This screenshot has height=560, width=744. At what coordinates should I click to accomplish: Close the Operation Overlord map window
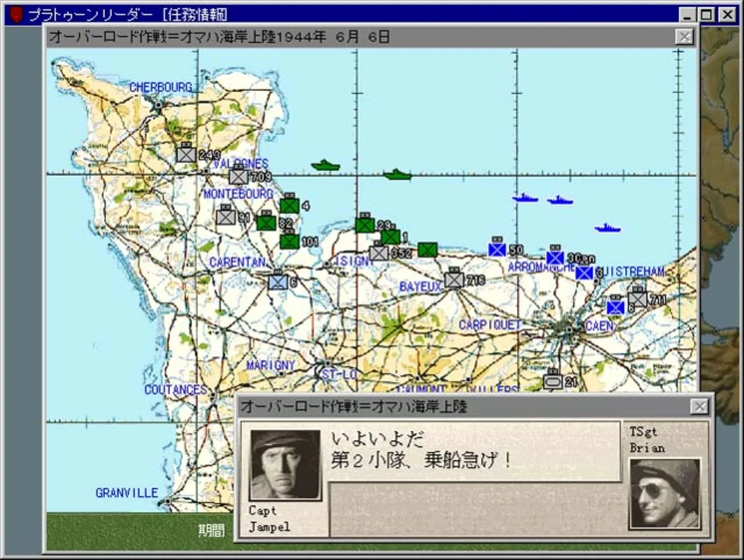(x=684, y=37)
